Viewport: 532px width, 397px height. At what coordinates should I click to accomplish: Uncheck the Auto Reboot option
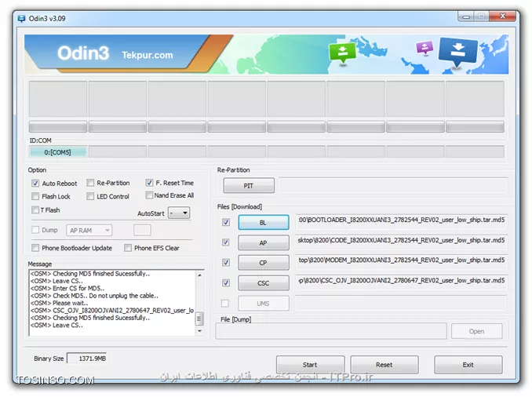[35, 184]
